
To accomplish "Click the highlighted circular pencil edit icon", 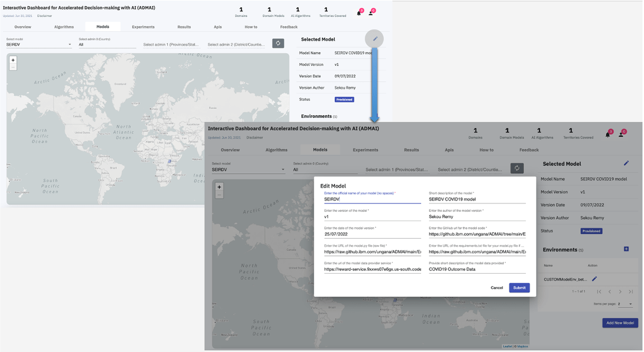I will (375, 39).
